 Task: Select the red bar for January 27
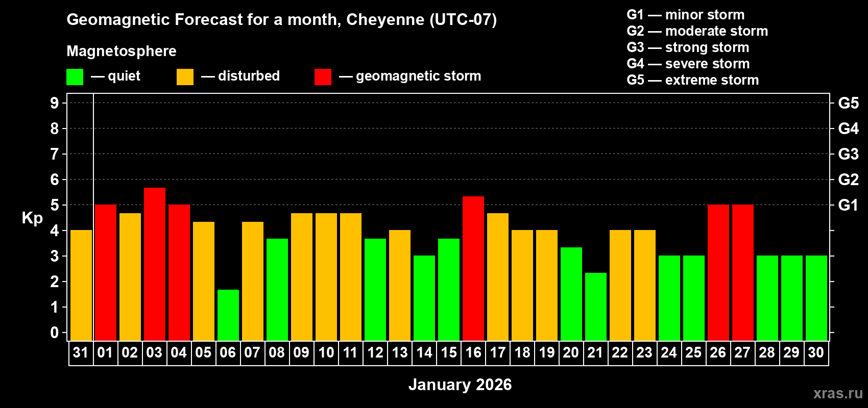[743, 272]
